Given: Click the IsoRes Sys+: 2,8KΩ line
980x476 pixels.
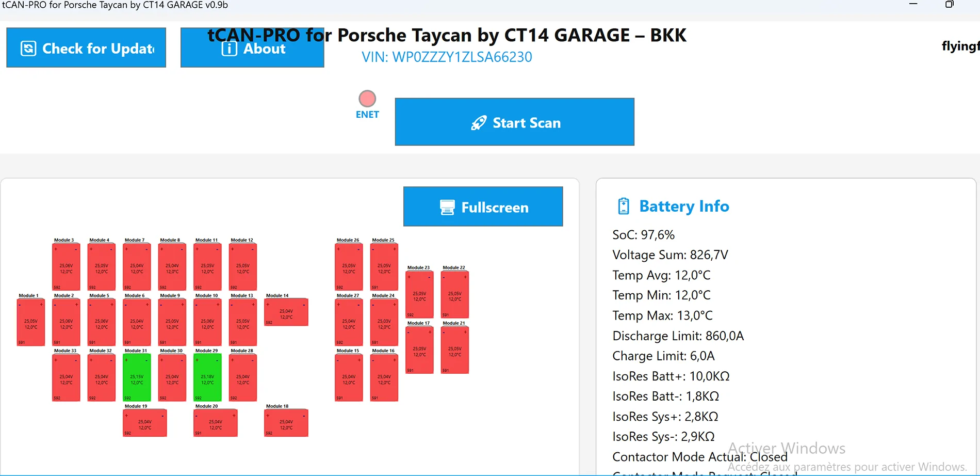Looking at the screenshot, I should tap(665, 417).
